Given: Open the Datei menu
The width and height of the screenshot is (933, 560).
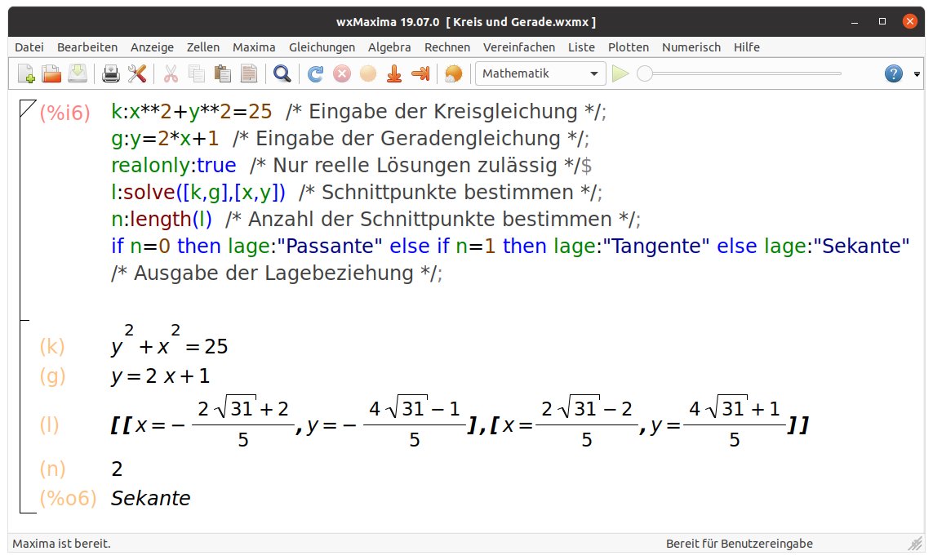Looking at the screenshot, I should [29, 47].
